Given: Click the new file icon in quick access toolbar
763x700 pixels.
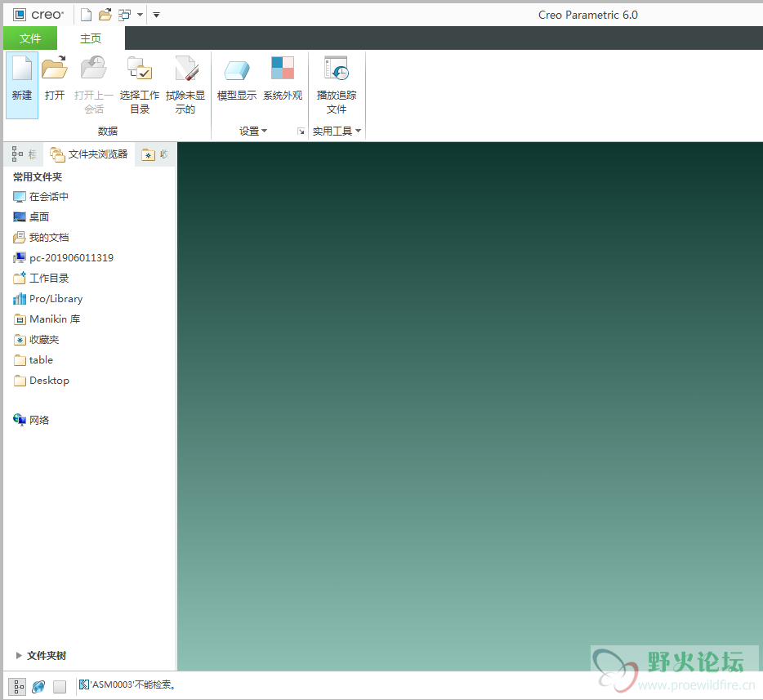Looking at the screenshot, I should point(86,15).
